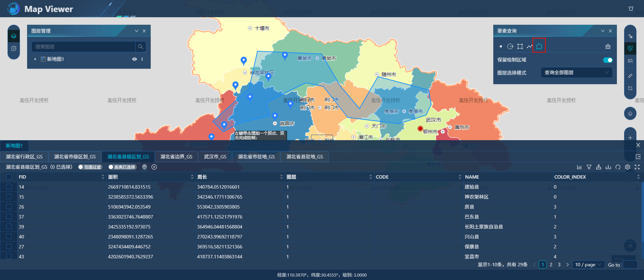The height and width of the screenshot is (280, 644).
Task: Click the clear drawing broom icon
Action: (608, 46)
